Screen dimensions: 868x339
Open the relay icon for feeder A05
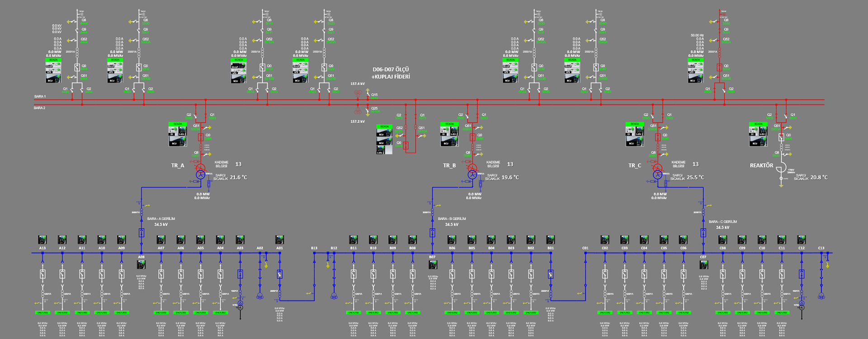click(x=201, y=240)
